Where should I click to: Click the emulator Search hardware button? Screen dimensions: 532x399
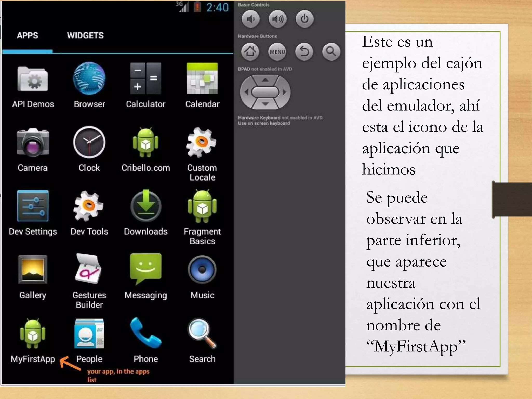click(x=331, y=51)
